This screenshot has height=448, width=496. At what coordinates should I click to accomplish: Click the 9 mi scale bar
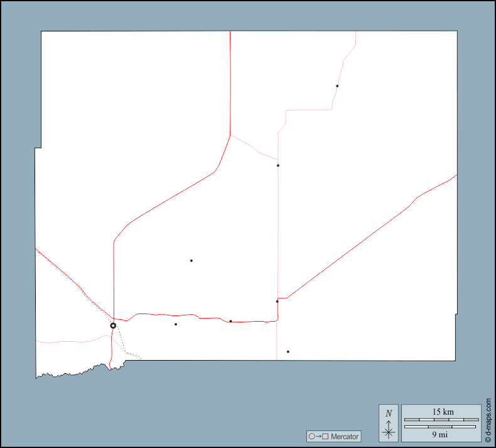441,427
